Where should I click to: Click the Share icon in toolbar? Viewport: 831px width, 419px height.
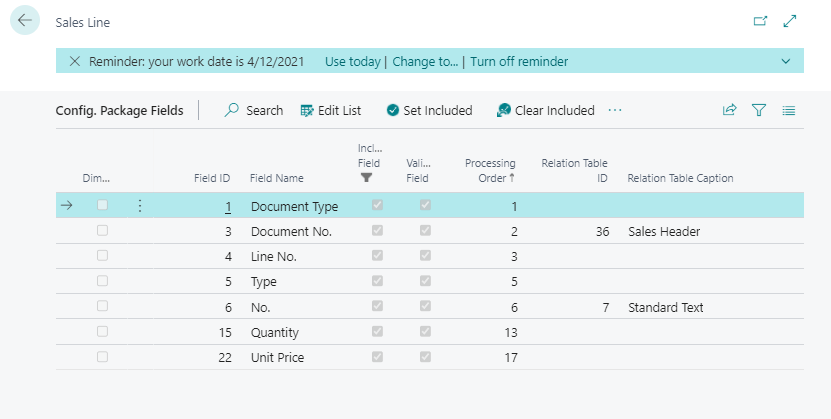(729, 111)
